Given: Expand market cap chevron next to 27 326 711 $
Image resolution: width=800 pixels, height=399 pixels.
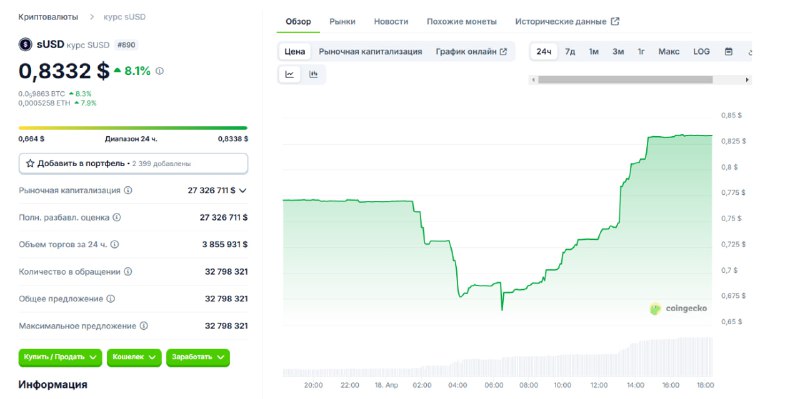Looking at the screenshot, I should pyautogui.click(x=243, y=190).
